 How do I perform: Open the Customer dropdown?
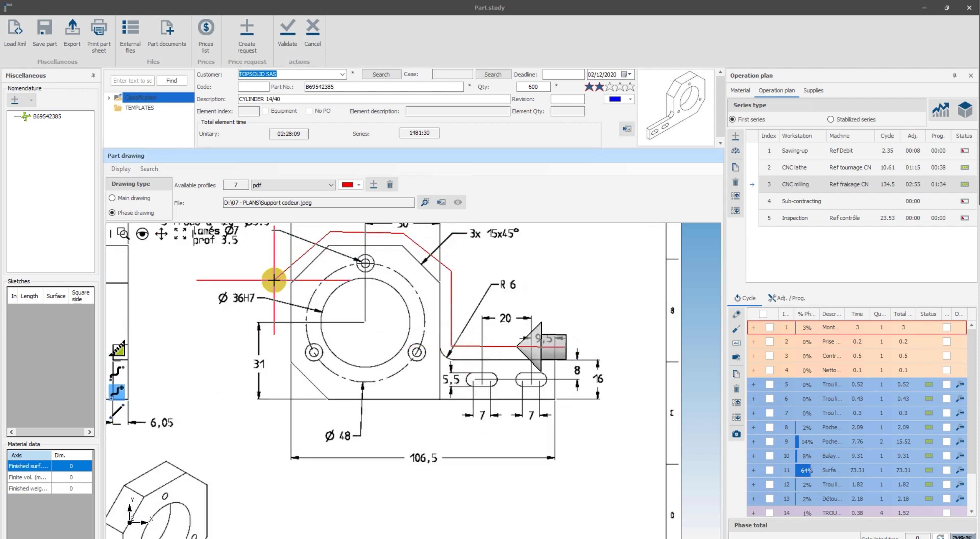(342, 75)
